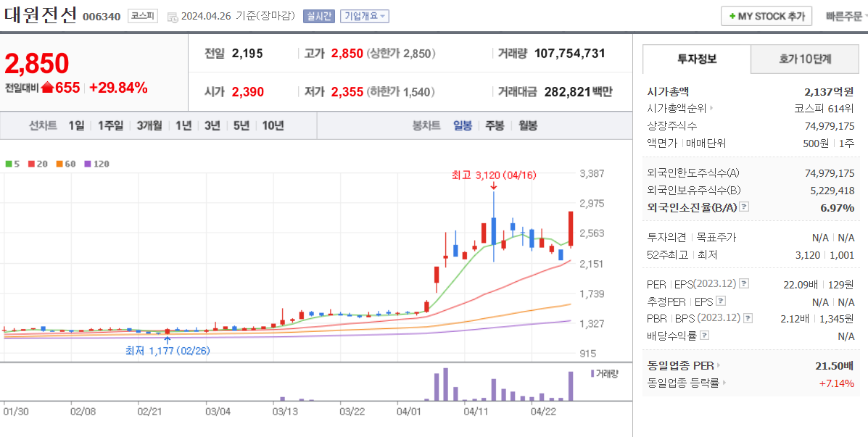868x437 pixels.
Task: Click the 동일업종 등락률 link
Action: pos(683,383)
